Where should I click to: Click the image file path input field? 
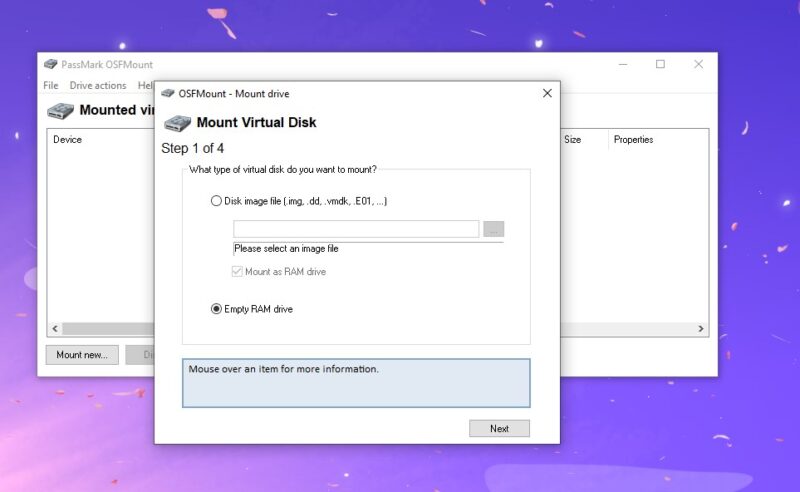[x=356, y=229]
